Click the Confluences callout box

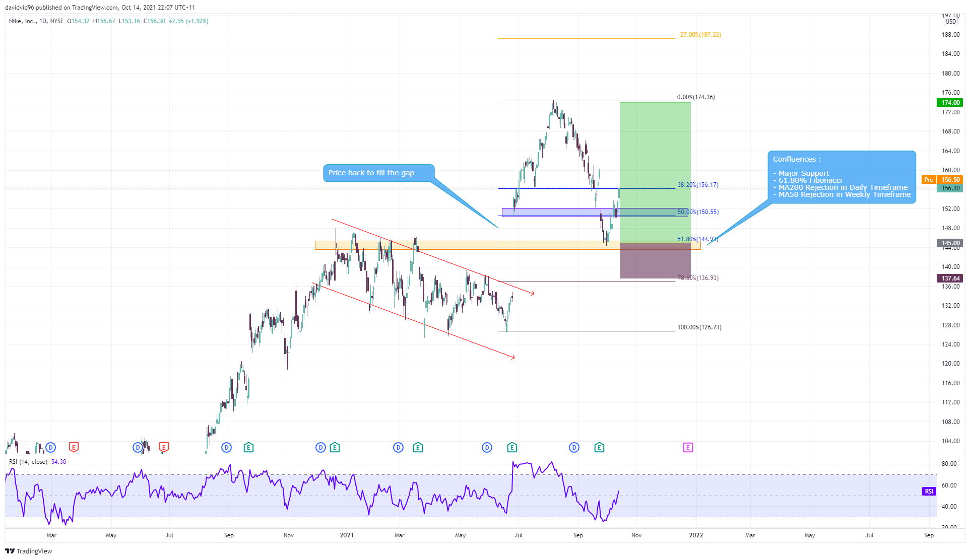click(x=842, y=177)
